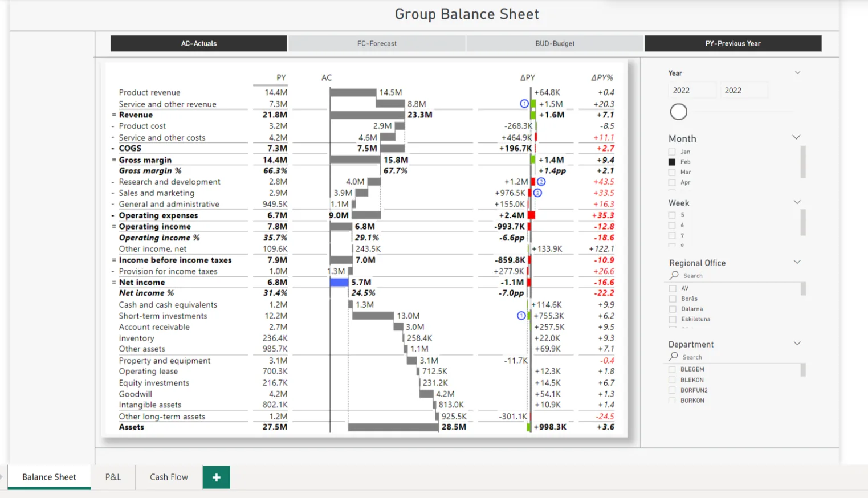Click the Operating expenses row label

[x=158, y=215]
